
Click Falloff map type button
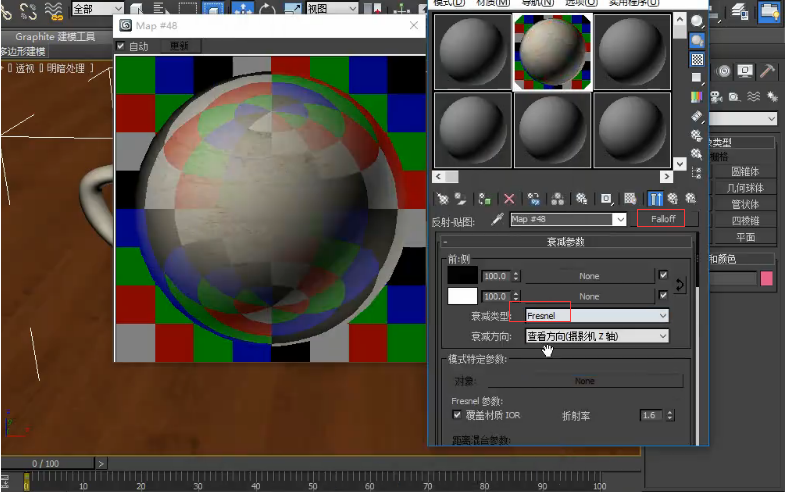663,219
